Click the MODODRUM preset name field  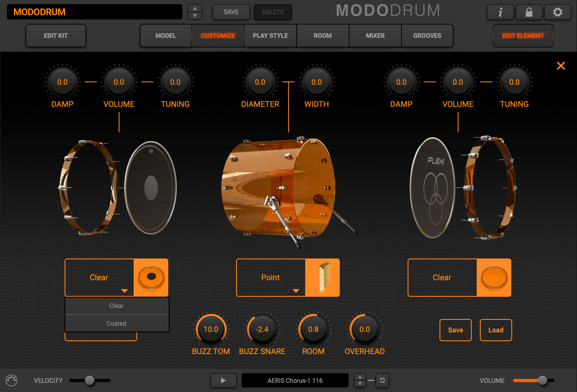[95, 12]
